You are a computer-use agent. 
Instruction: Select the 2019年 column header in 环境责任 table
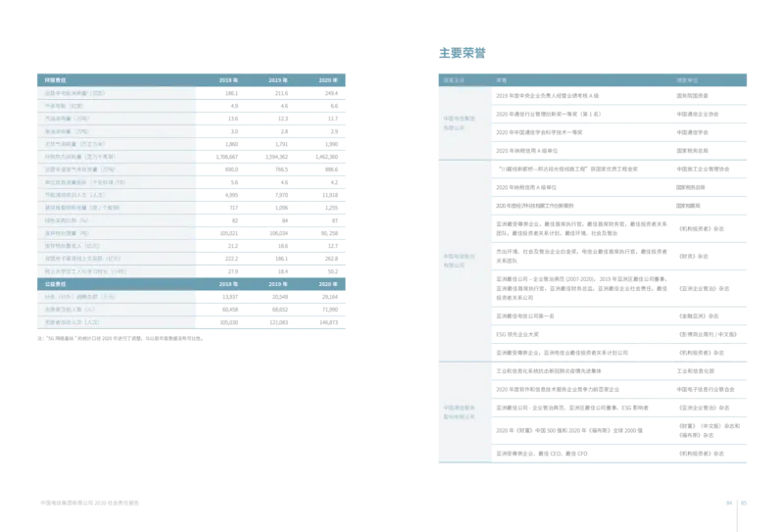[x=279, y=79]
